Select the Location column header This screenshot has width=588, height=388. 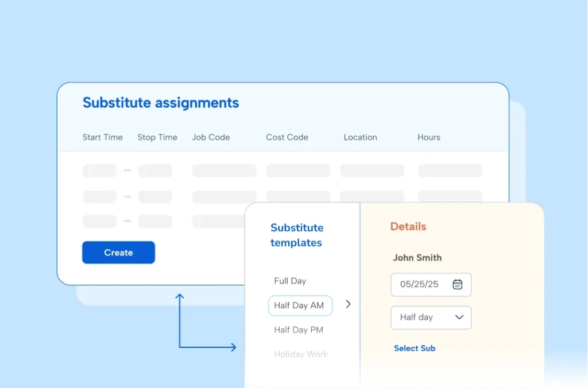[360, 137]
